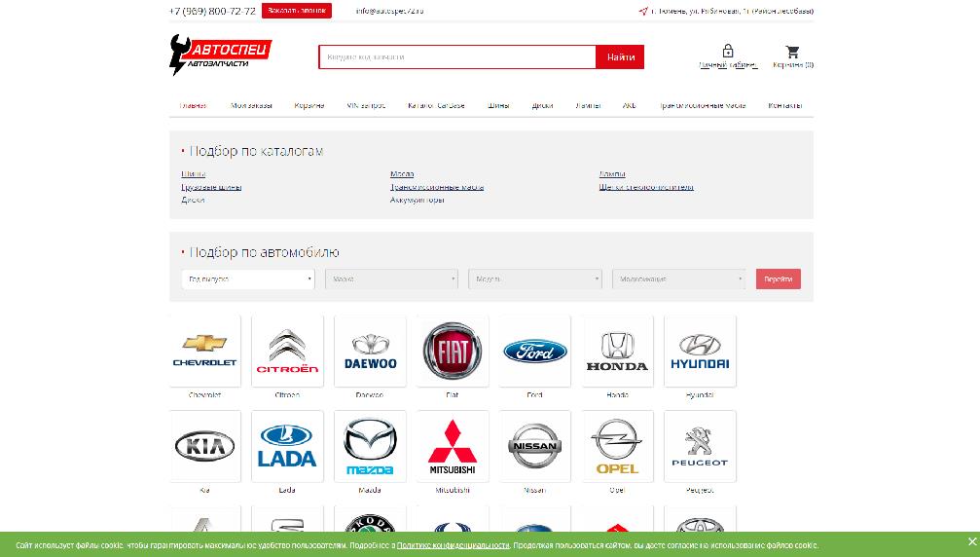Open the Корзина navigation menu item
980x557 pixels.
(309, 105)
